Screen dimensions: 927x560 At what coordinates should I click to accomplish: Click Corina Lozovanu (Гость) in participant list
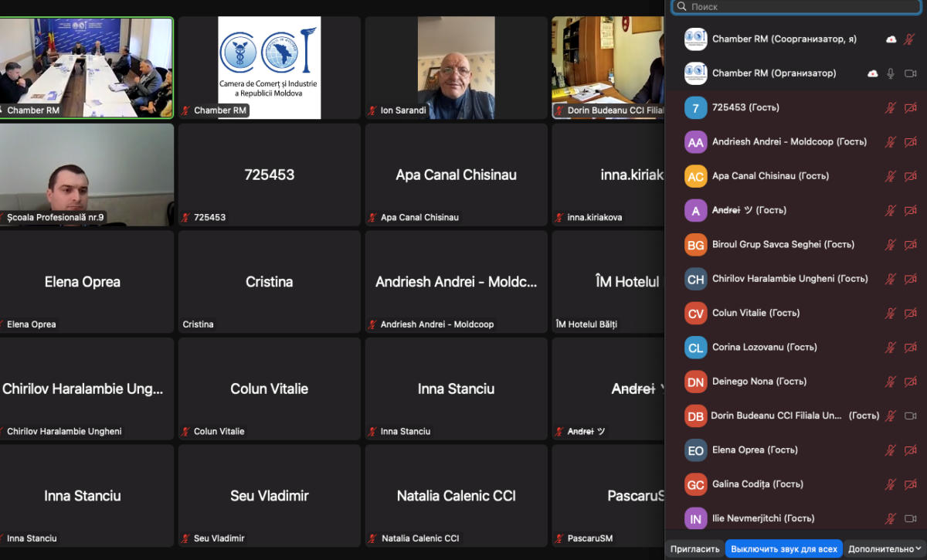tap(766, 348)
